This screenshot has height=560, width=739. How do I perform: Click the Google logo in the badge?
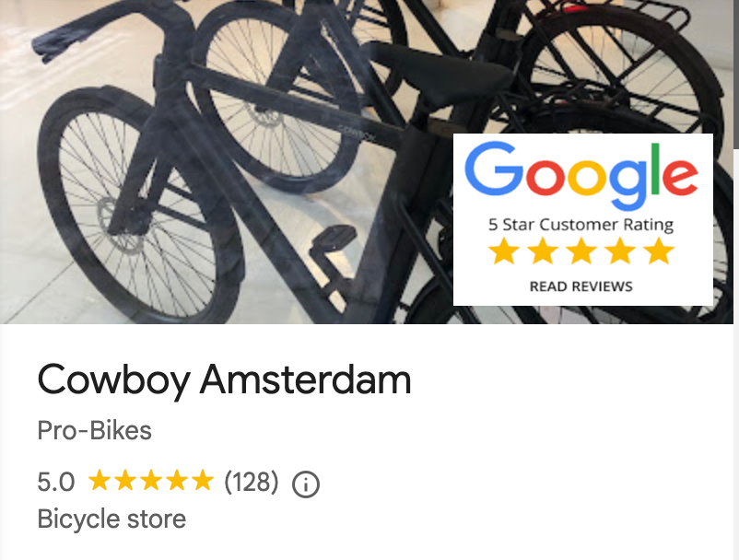tap(581, 176)
